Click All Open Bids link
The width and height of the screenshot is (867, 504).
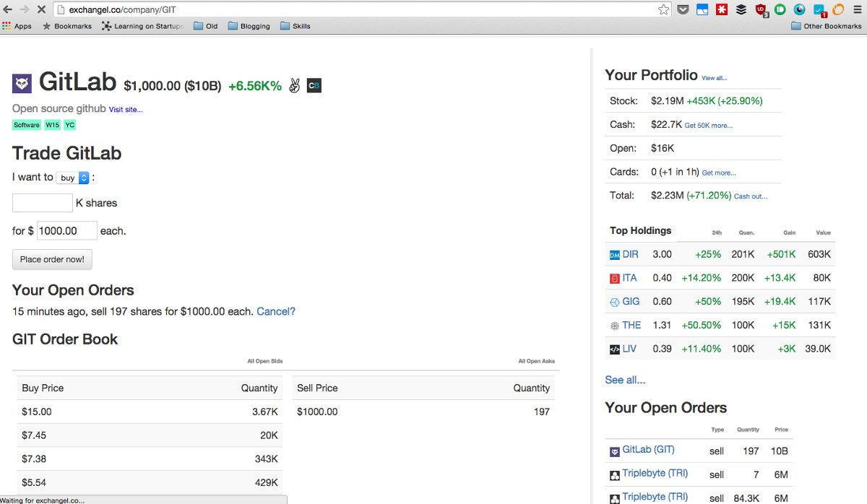[x=265, y=361]
